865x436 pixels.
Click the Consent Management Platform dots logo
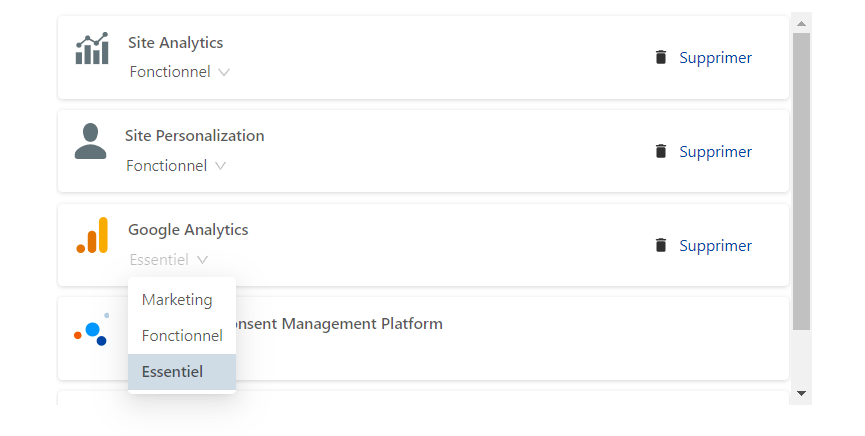pyautogui.click(x=92, y=329)
